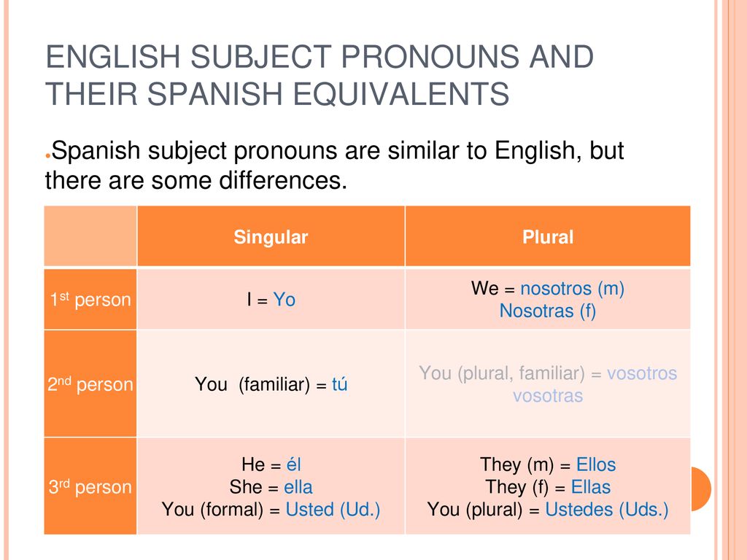Viewport: 747px width, 560px height.
Task: Click the faded 'vosotros' text
Action: coord(642,373)
